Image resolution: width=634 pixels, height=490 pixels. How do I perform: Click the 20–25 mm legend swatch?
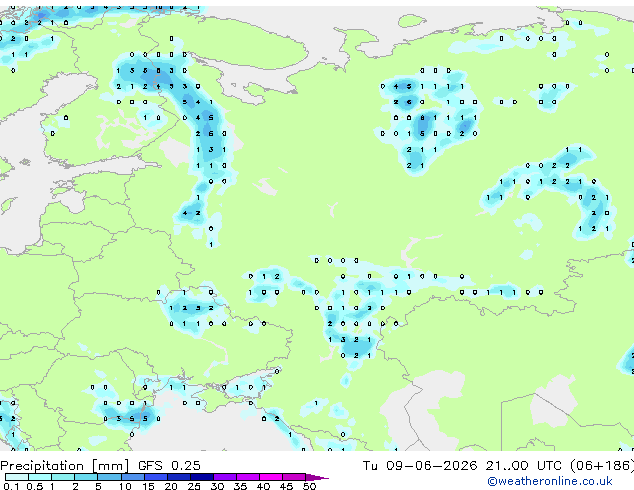[x=178, y=477]
